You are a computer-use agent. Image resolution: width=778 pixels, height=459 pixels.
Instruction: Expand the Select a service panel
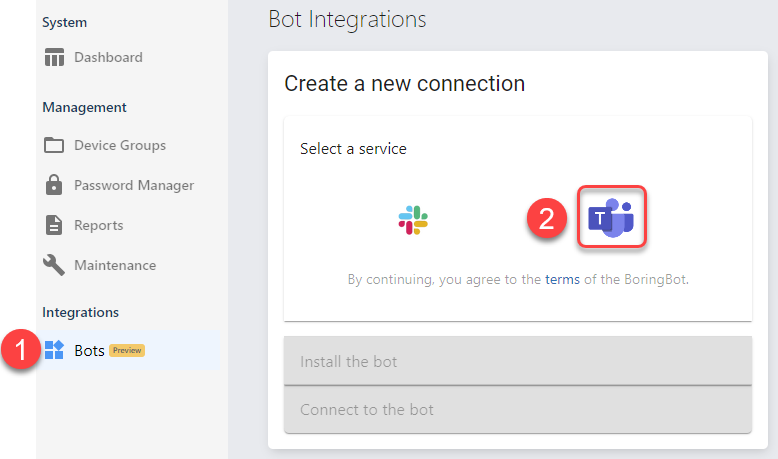[x=353, y=148]
